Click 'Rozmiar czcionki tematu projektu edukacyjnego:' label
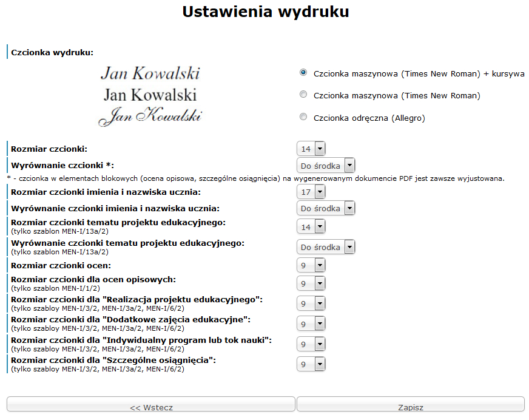 click(118, 223)
